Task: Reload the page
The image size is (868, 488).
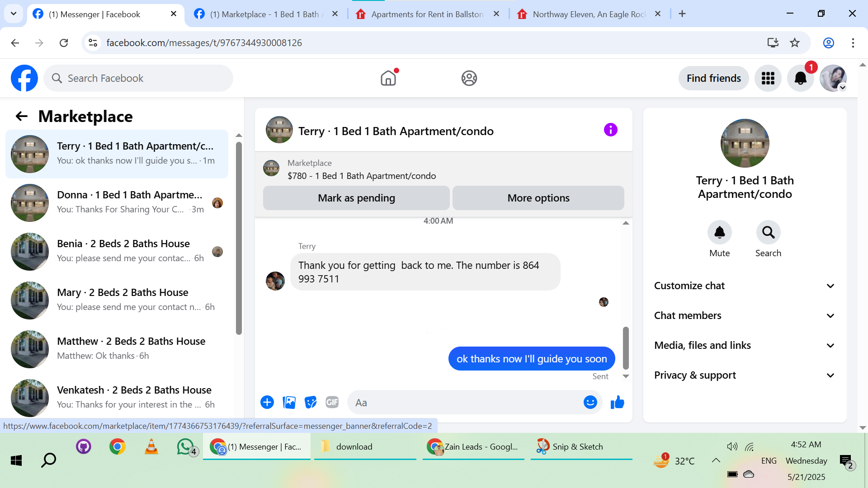Action: 64,43
